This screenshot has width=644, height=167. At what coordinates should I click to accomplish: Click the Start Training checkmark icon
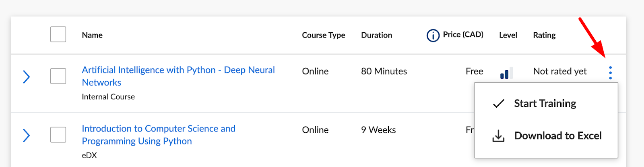[x=498, y=104]
